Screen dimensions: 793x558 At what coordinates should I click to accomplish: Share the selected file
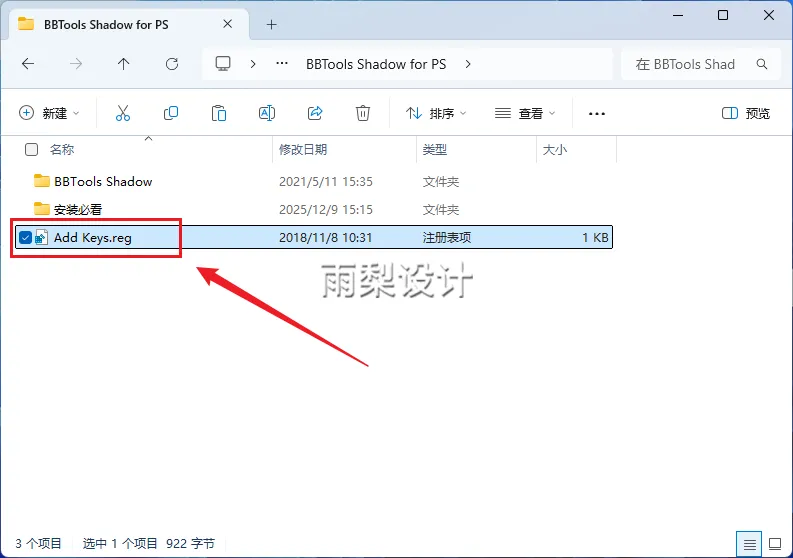click(x=315, y=113)
